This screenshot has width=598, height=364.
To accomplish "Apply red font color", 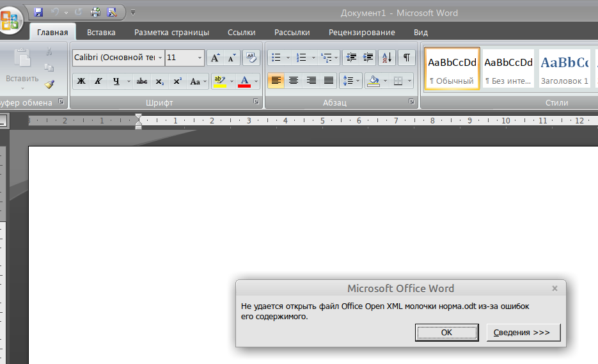I will 244,81.
